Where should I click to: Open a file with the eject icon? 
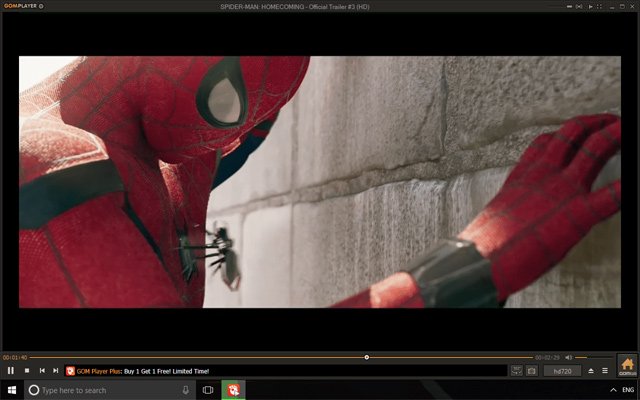click(591, 371)
